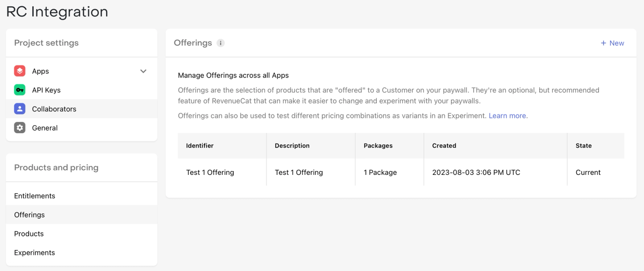Go to Collaborators page
The image size is (644, 271).
[x=54, y=109]
